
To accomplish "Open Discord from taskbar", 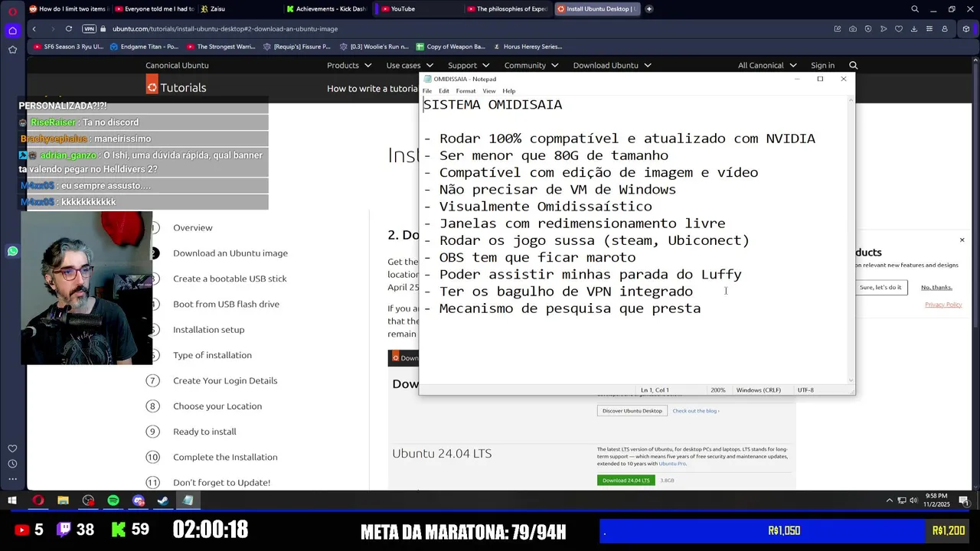I will 139,500.
